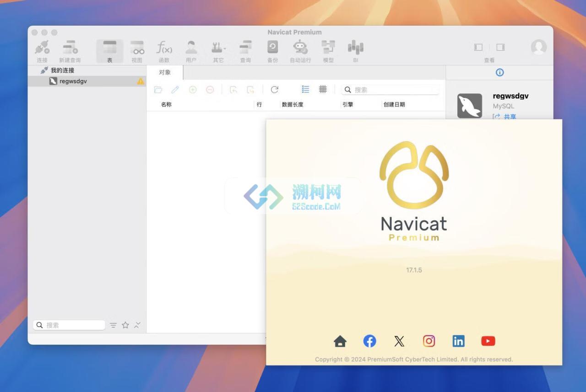Image resolution: width=586 pixels, height=392 pixels.
Task: Open the home icon in About window
Action: (x=340, y=341)
